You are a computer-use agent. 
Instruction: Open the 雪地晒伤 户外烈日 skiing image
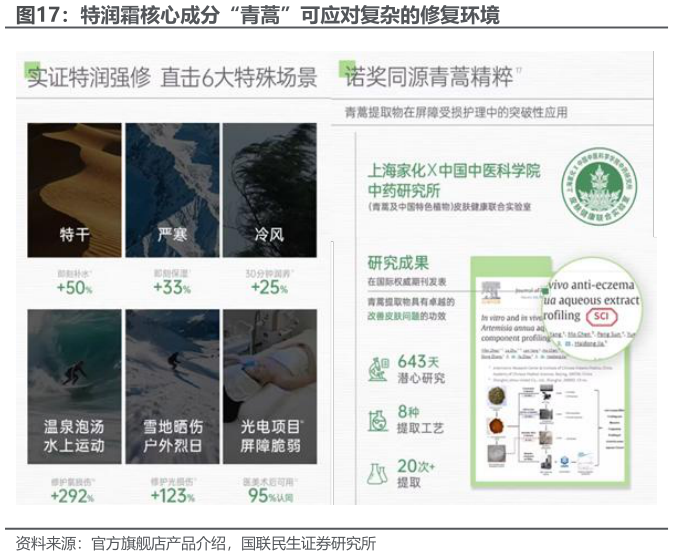pyautogui.click(x=172, y=387)
